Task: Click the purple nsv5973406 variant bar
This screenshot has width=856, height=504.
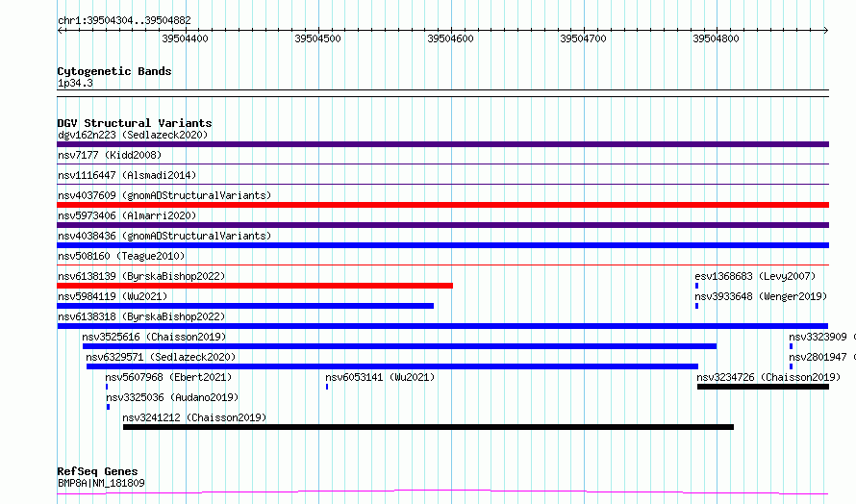Action: tap(442, 225)
